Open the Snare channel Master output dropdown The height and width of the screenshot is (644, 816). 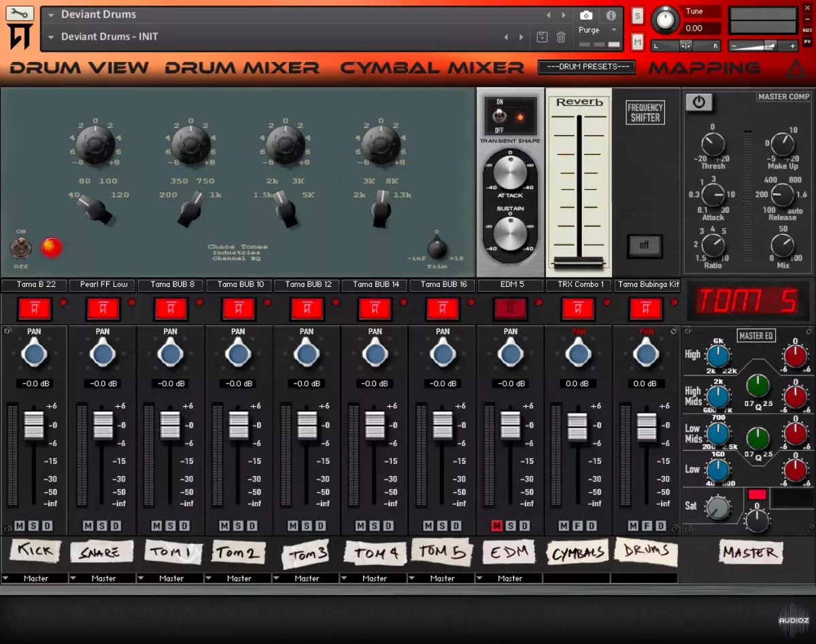coord(103,579)
